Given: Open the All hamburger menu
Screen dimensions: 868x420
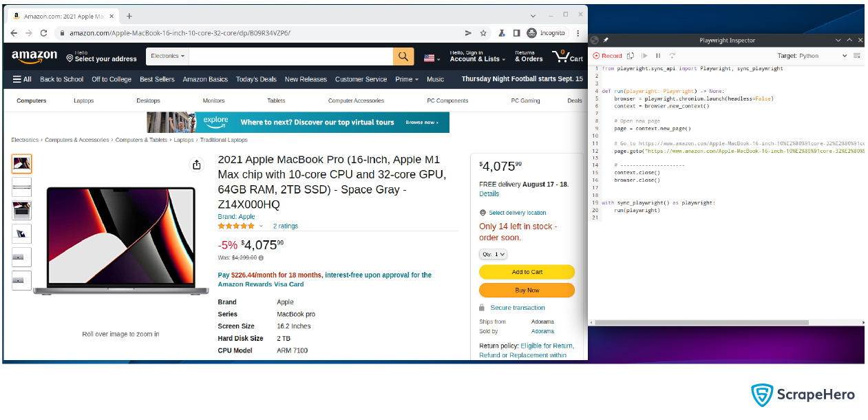Looking at the screenshot, I should [22, 79].
